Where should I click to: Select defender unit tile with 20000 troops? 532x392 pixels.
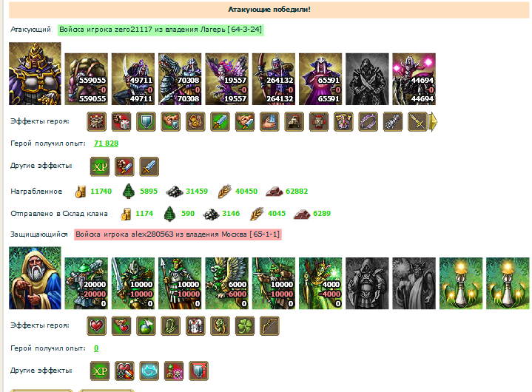(86, 283)
